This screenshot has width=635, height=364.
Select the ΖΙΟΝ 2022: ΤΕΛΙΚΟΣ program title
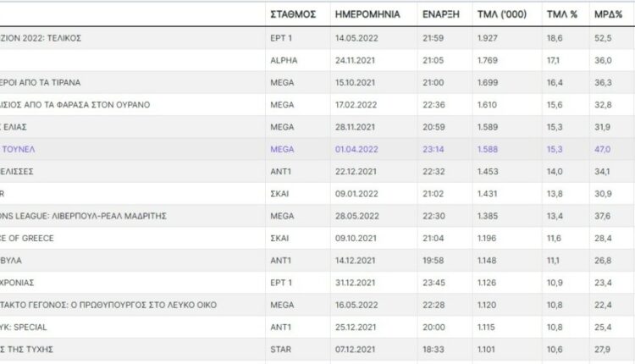click(x=41, y=38)
